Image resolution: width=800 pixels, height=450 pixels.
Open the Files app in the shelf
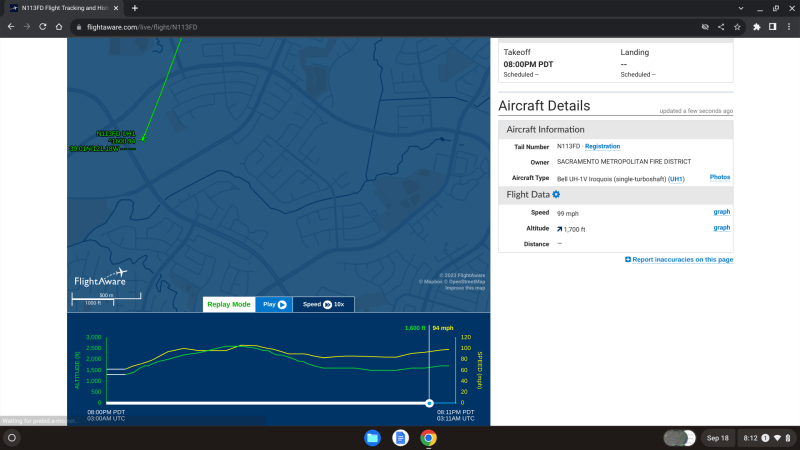pyautogui.click(x=372, y=438)
